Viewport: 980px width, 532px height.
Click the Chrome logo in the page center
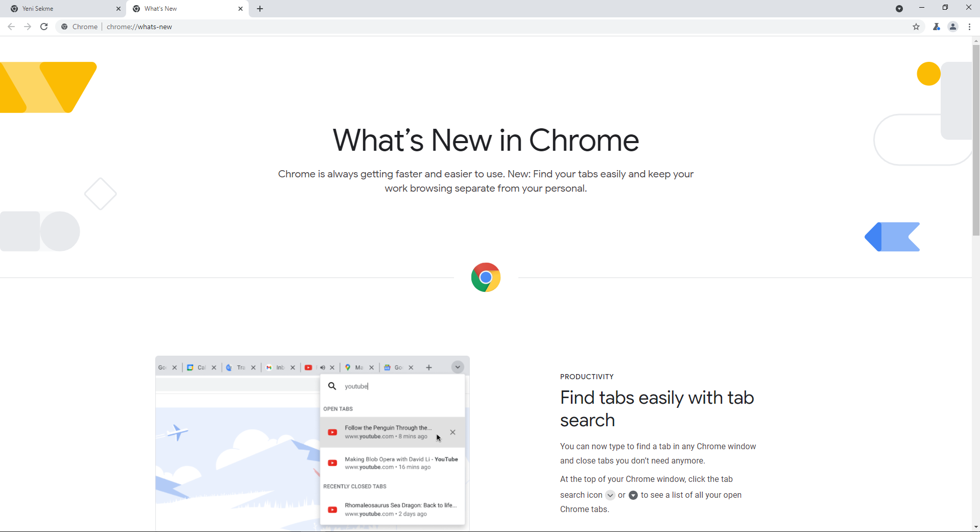point(486,277)
